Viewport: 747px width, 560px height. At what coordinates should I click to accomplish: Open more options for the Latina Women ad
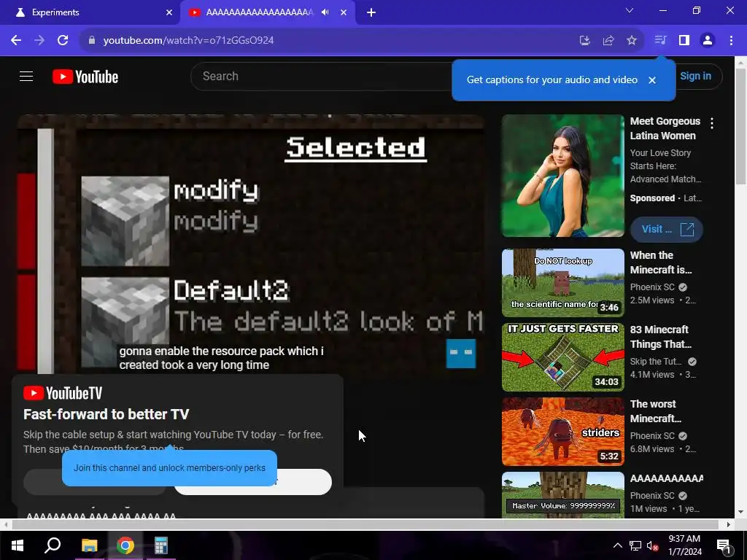click(x=712, y=123)
